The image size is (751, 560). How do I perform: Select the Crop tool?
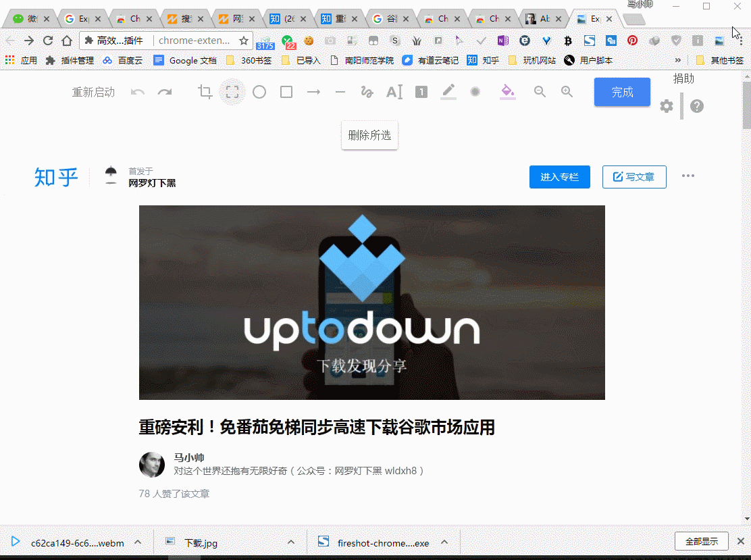pos(205,92)
